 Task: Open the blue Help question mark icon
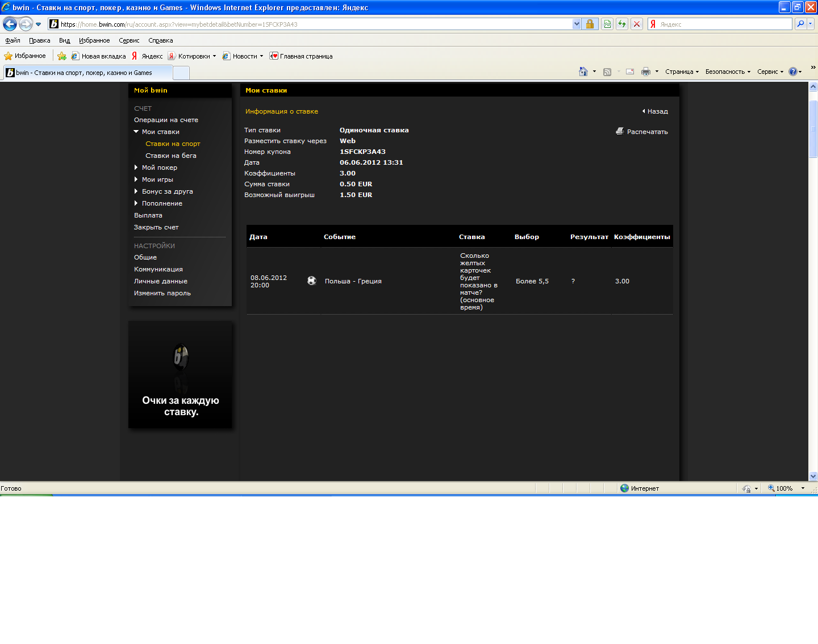coord(792,72)
